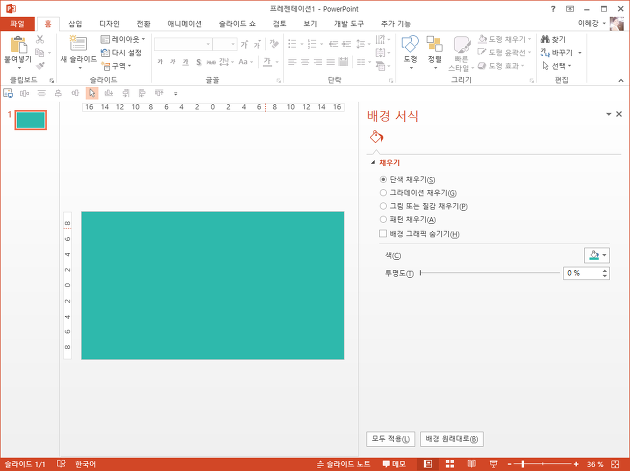The height and width of the screenshot is (471, 630).
Task: Click Reset Background (배경 원래대로) button
Action: [452, 439]
